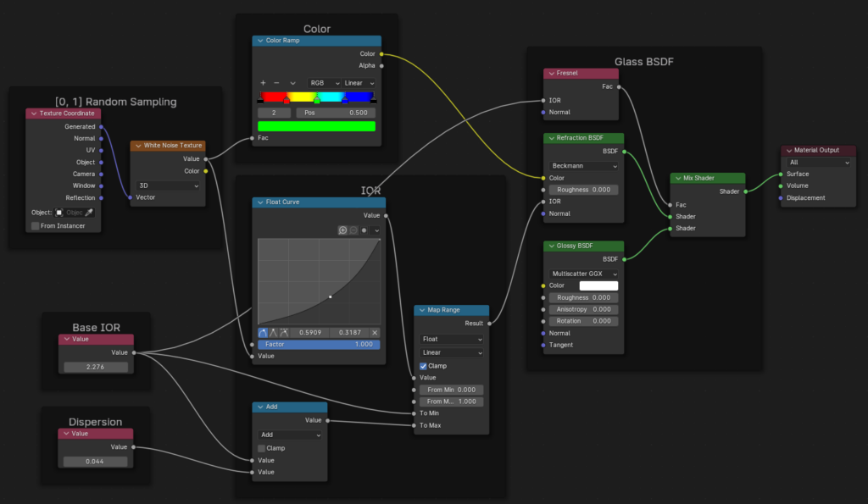Click the white Glossy BSDF color swatch
Image resolution: width=868 pixels, height=504 pixels.
(598, 285)
